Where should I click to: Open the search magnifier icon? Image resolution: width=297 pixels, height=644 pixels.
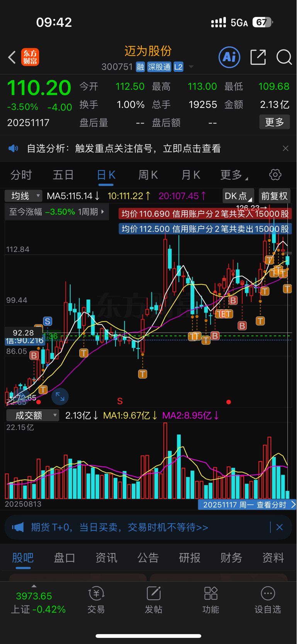[x=284, y=57]
